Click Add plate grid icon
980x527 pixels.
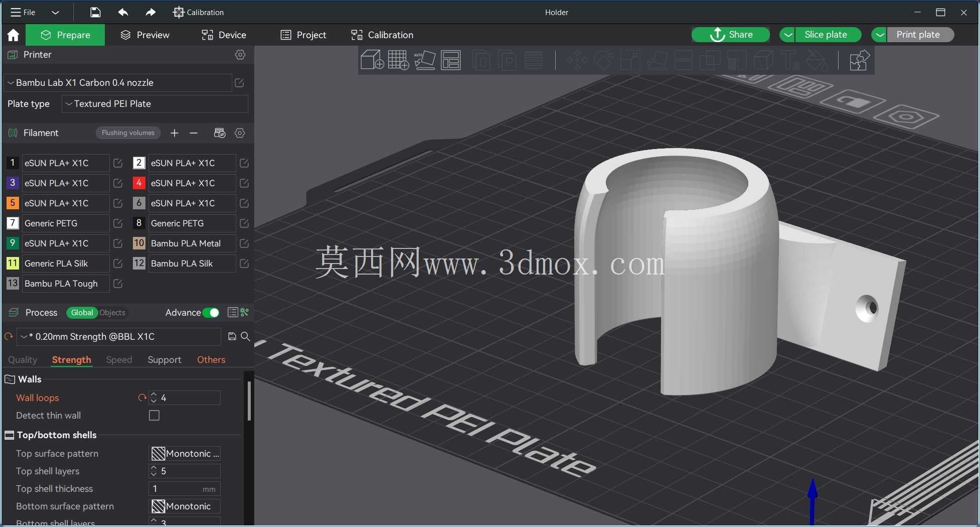(398, 60)
